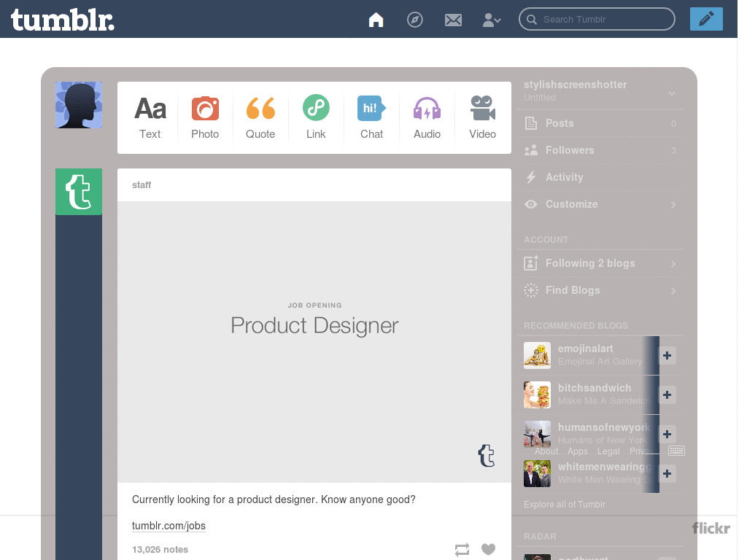The image size is (747, 560).
Task: Open the emojinalart blog thumbnail
Action: pos(537,355)
